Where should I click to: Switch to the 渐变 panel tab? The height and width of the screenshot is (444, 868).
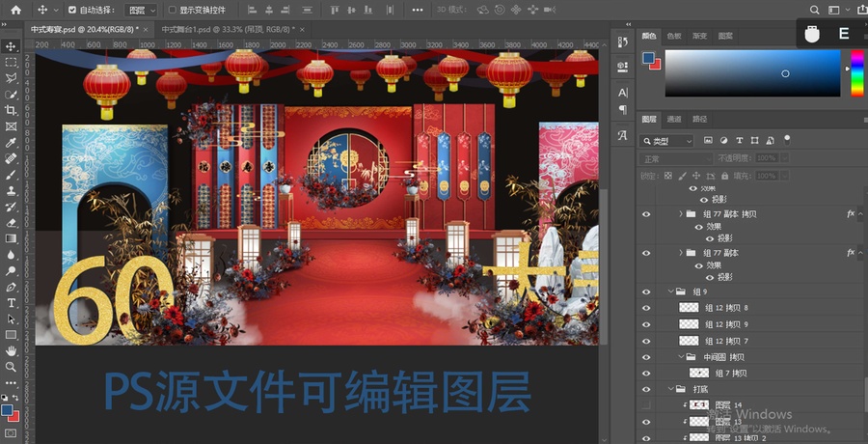[699, 36]
